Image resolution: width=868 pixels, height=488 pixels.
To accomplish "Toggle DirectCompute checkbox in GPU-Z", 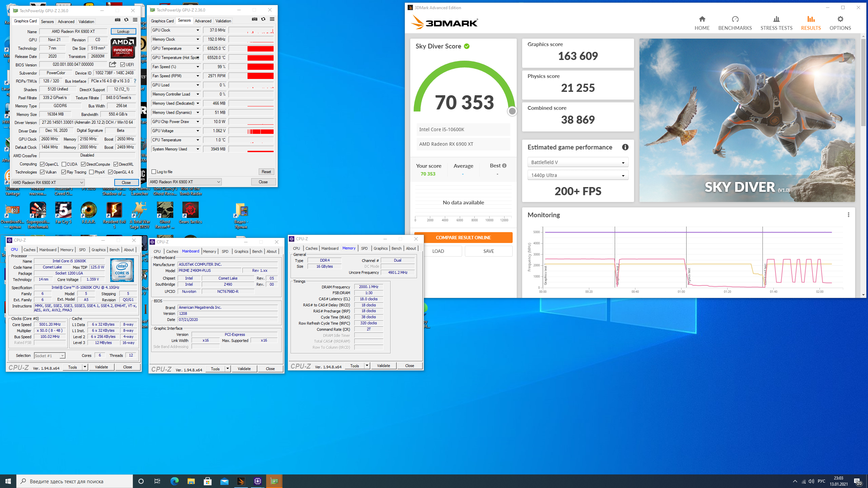I will 83,164.
